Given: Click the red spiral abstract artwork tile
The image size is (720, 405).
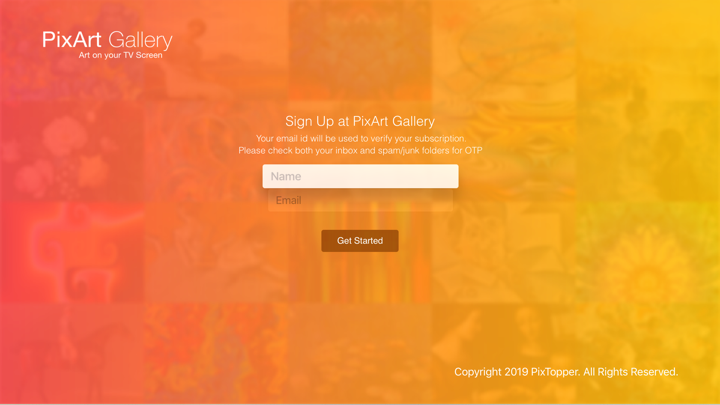Looking at the screenshot, I should [72, 253].
